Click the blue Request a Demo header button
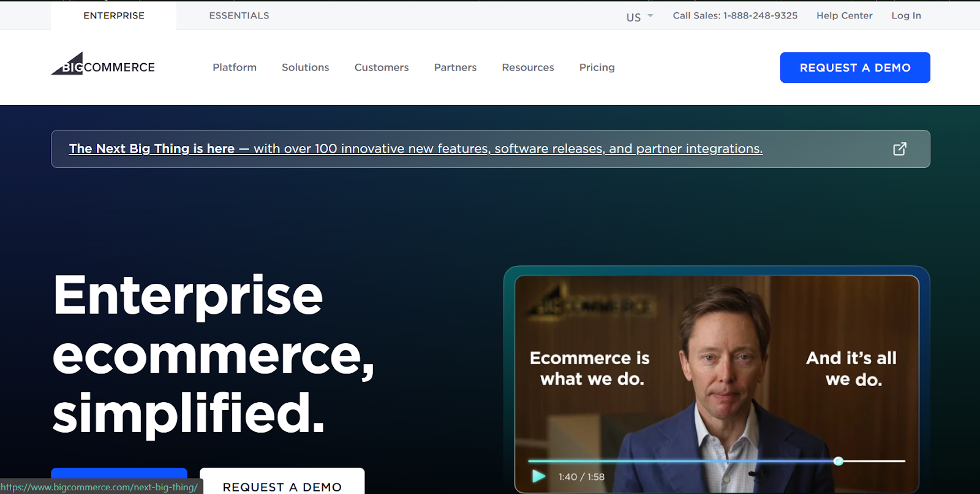The width and height of the screenshot is (980, 494). click(855, 67)
